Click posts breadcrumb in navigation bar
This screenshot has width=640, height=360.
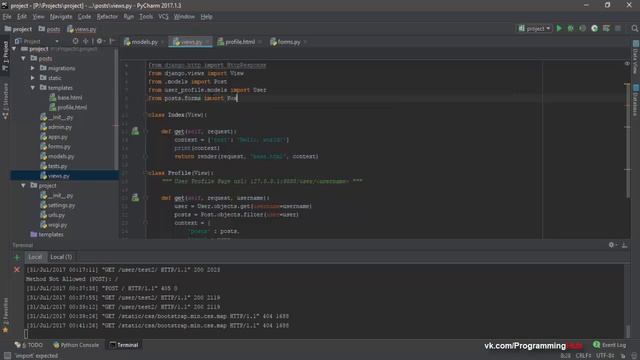coord(49,29)
